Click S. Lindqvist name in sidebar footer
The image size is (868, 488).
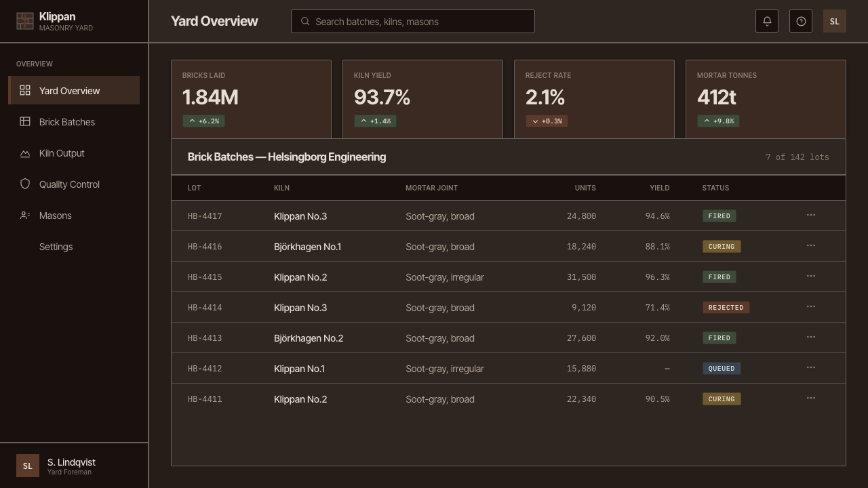pos(71,462)
